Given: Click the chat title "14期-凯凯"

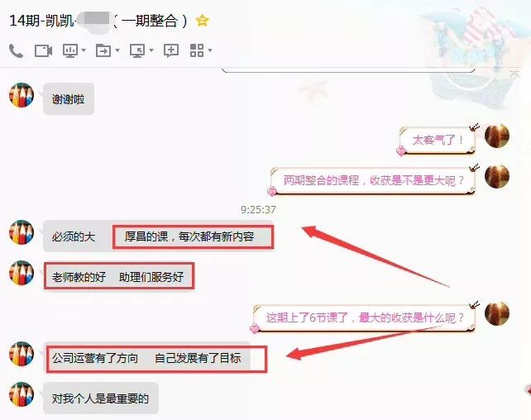Looking at the screenshot, I should click(41, 21).
